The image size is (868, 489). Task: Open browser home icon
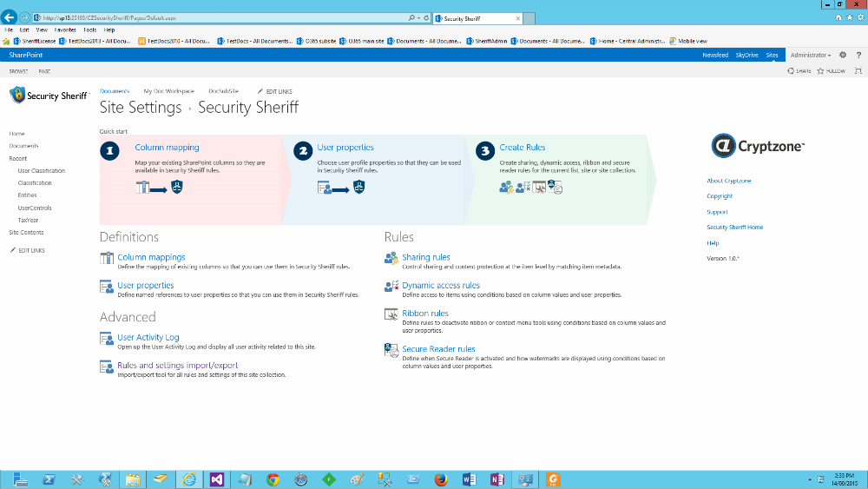tap(838, 17)
